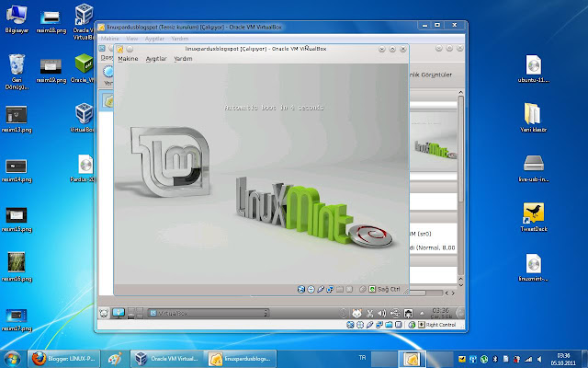Viewport: 588px width, 368px height.
Task: Click the white cat icon in guest tray
Action: point(356,313)
